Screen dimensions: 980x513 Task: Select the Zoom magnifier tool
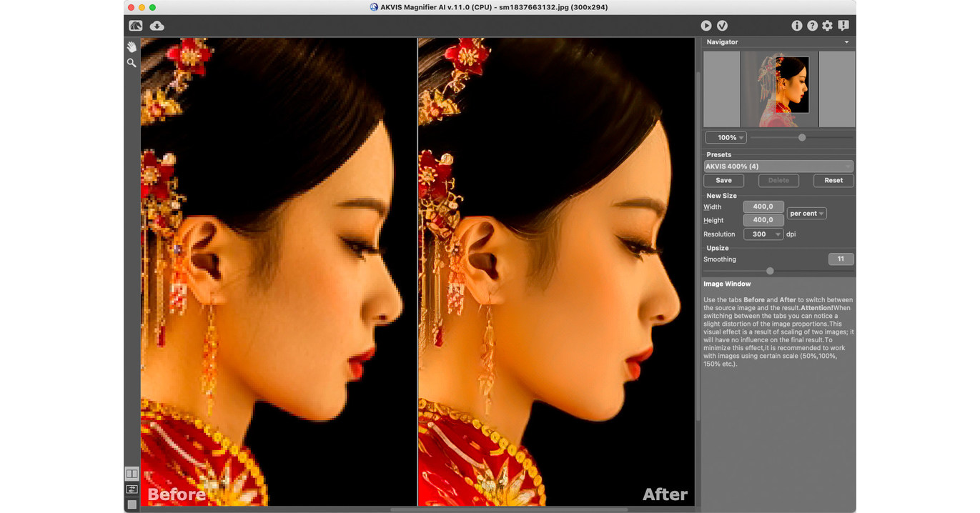point(131,62)
